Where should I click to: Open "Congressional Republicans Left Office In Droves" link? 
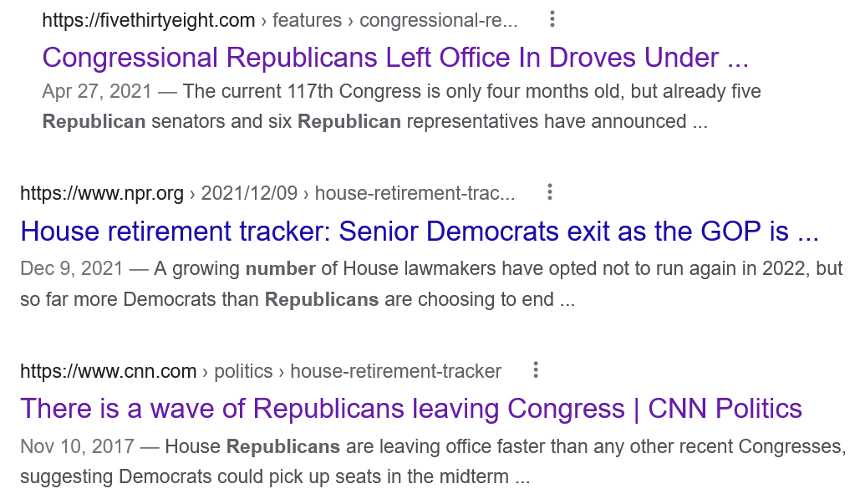395,58
